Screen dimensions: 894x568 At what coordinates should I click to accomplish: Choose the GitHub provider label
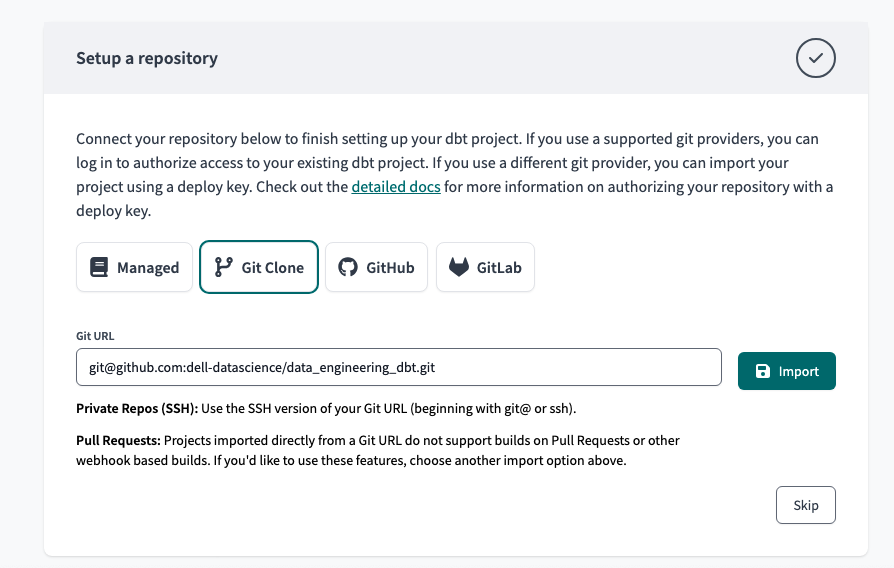(x=390, y=267)
